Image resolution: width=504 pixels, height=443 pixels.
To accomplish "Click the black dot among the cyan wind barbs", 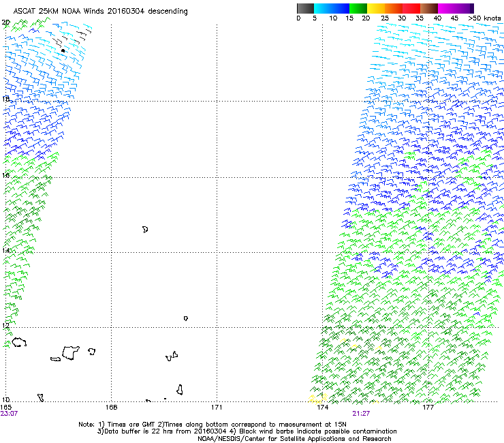I will click(63, 51).
